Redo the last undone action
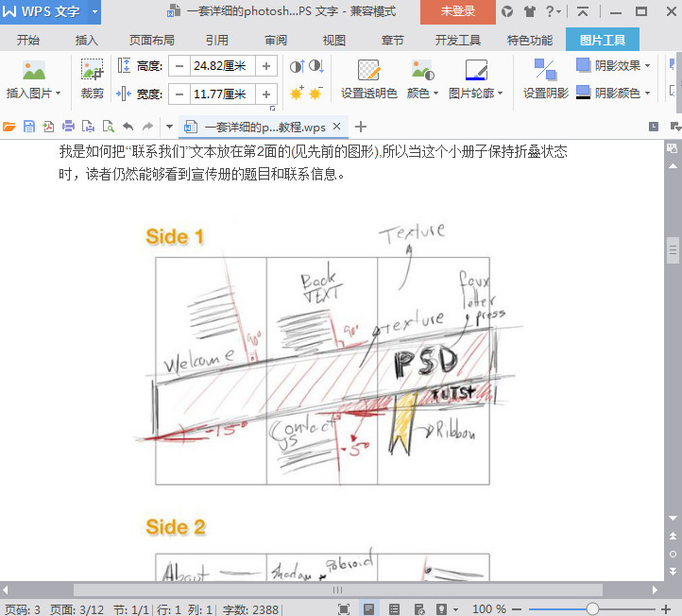 [148, 127]
